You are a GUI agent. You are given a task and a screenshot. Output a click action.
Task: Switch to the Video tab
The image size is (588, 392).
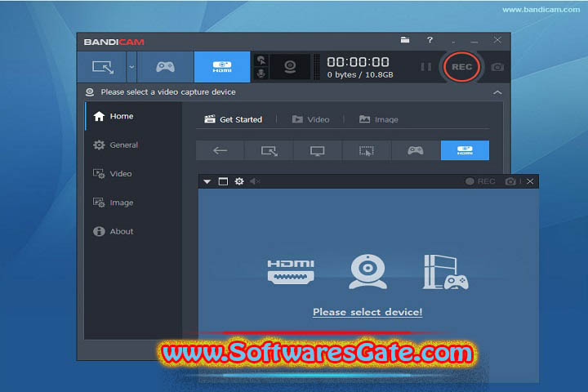(311, 120)
